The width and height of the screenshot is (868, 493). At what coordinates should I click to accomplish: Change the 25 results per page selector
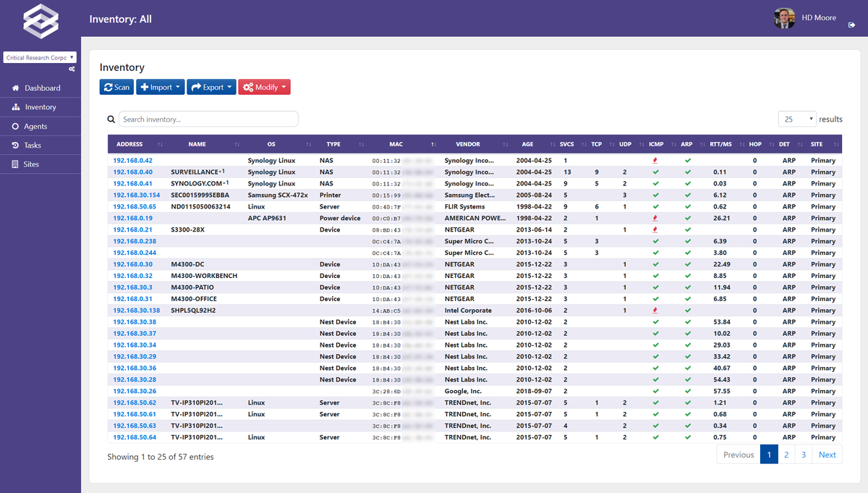[x=798, y=119]
